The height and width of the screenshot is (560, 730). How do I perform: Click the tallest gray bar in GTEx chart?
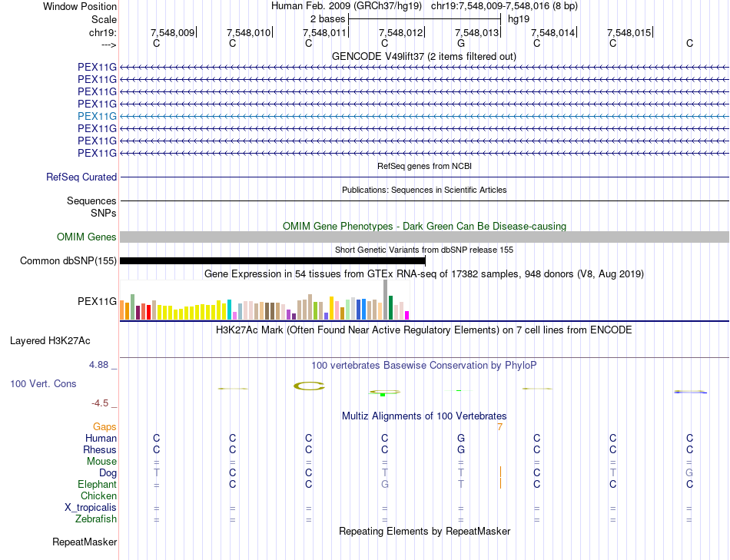385,300
